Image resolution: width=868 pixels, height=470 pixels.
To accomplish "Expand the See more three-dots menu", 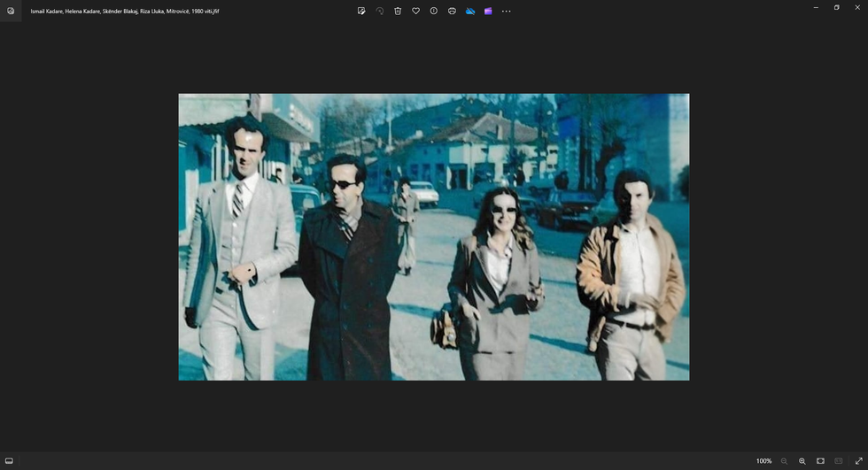I will pyautogui.click(x=507, y=11).
